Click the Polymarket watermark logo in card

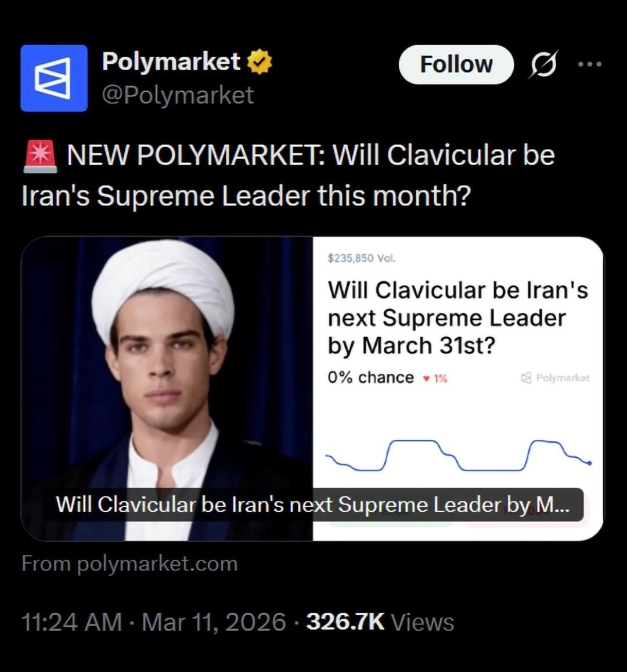pyautogui.click(x=556, y=378)
